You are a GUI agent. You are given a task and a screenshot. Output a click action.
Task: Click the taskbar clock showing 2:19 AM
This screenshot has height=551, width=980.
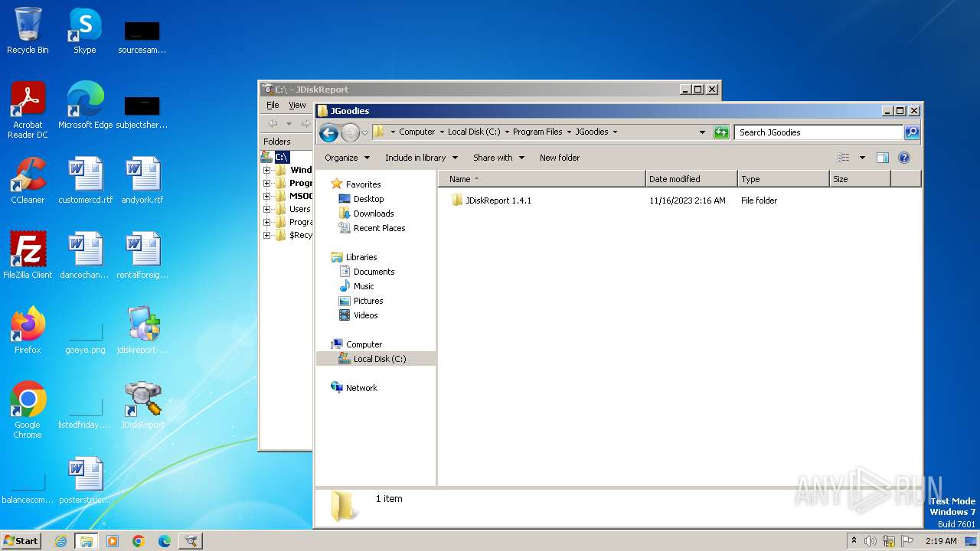tap(941, 541)
